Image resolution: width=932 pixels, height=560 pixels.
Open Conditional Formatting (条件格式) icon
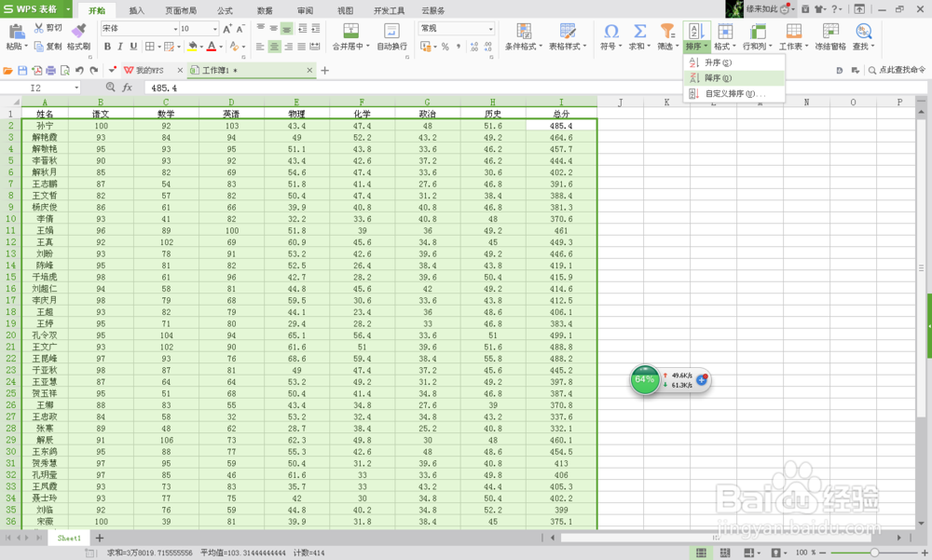tap(524, 31)
